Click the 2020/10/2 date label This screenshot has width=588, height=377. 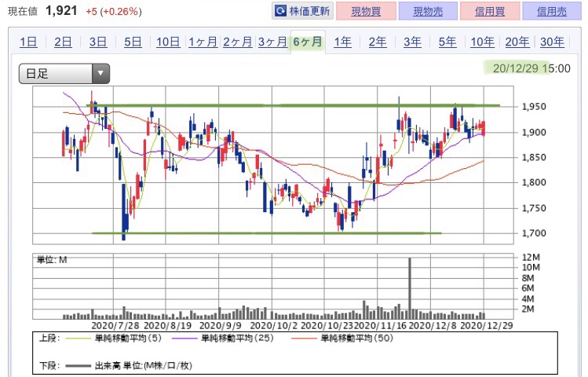click(x=274, y=325)
